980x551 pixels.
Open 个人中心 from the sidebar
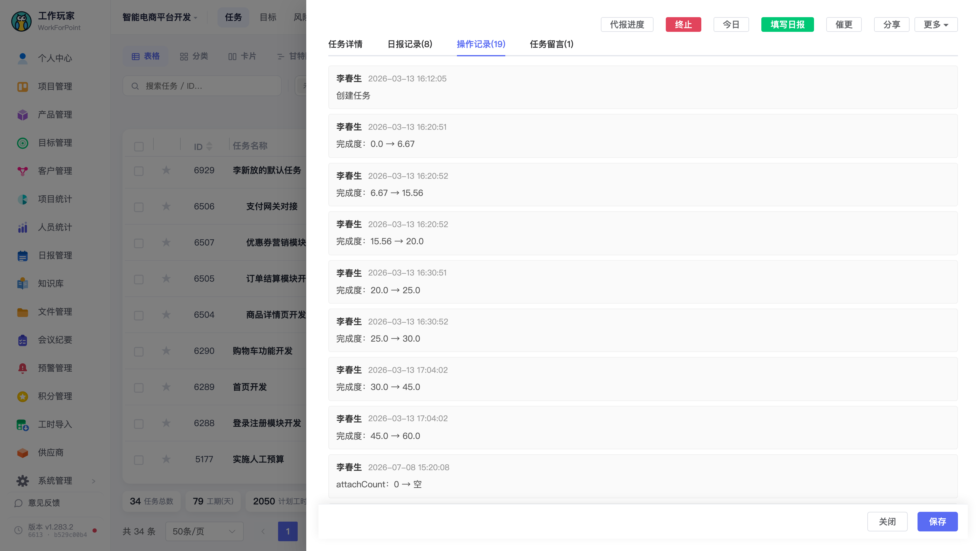click(x=55, y=58)
